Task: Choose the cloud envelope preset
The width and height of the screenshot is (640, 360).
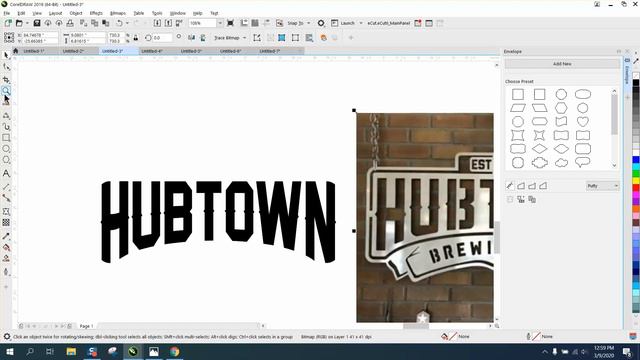Action: [x=561, y=162]
